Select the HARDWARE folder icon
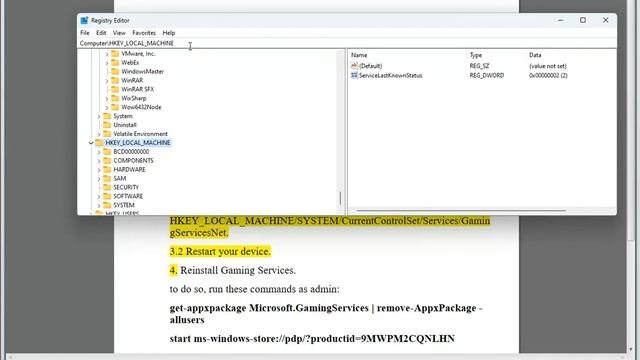Screen dimensions: 640x360 click(x=107, y=169)
